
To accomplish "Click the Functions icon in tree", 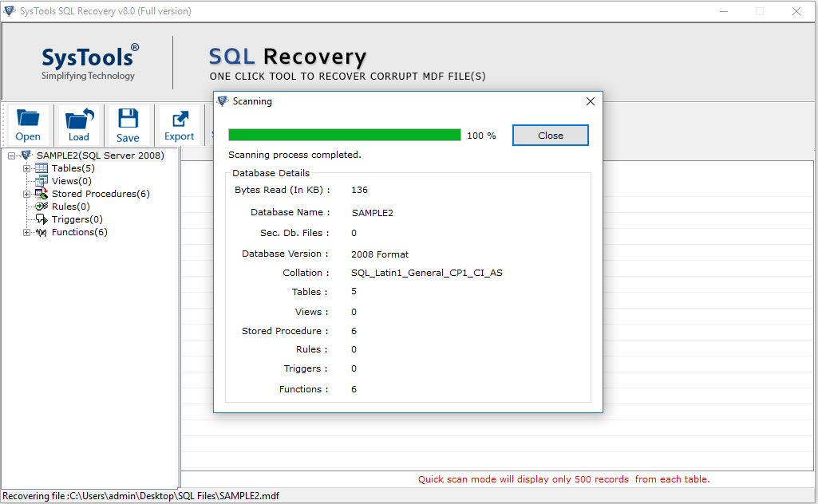I will (41, 232).
